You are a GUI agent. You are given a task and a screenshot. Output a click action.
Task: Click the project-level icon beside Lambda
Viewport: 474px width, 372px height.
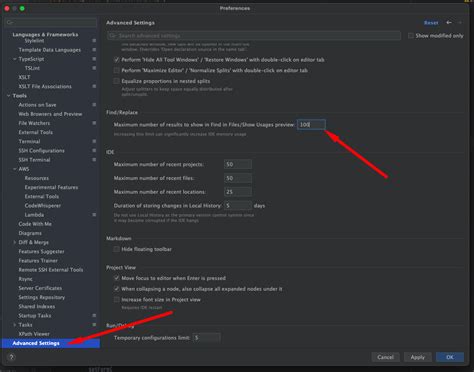pyautogui.click(x=94, y=215)
